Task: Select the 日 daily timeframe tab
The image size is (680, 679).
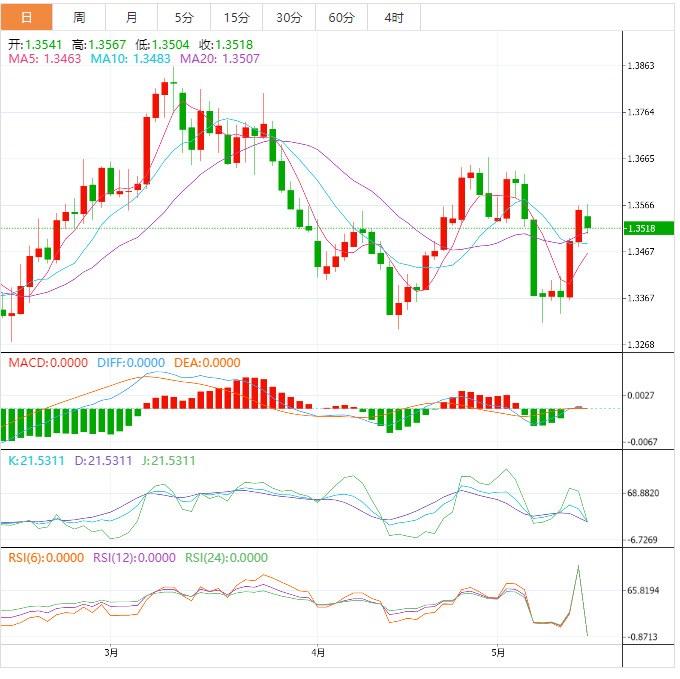Action: coord(26,17)
